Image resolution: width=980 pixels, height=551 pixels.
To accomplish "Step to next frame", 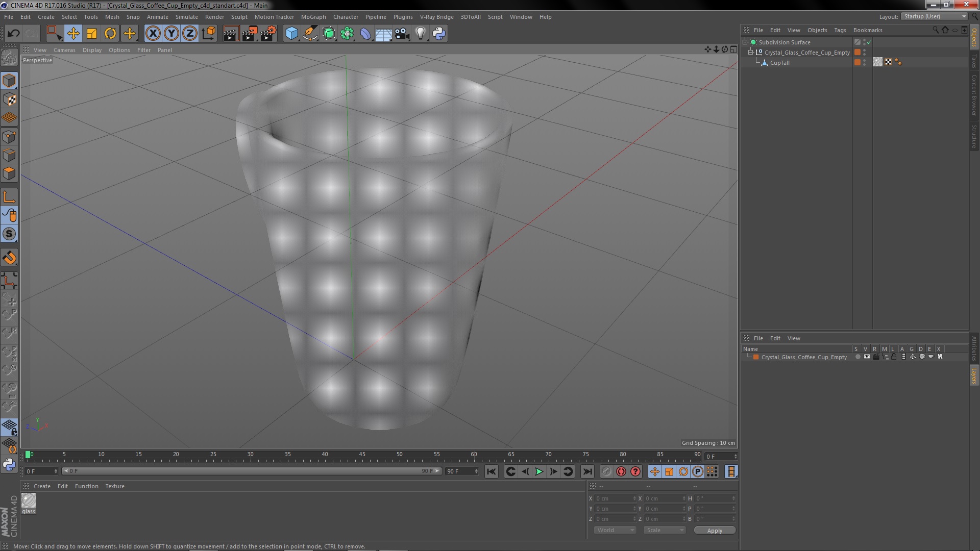I will coord(553,472).
